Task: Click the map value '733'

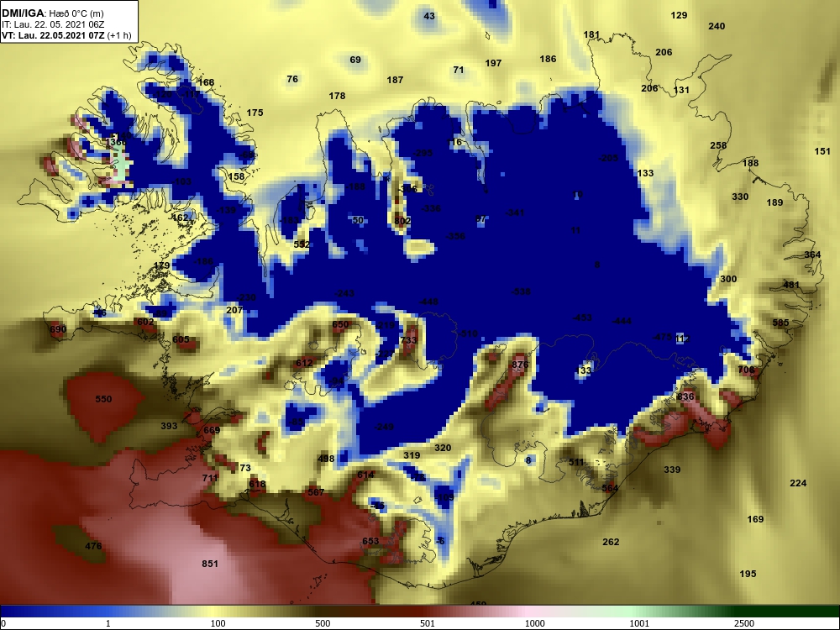Action: point(407,339)
